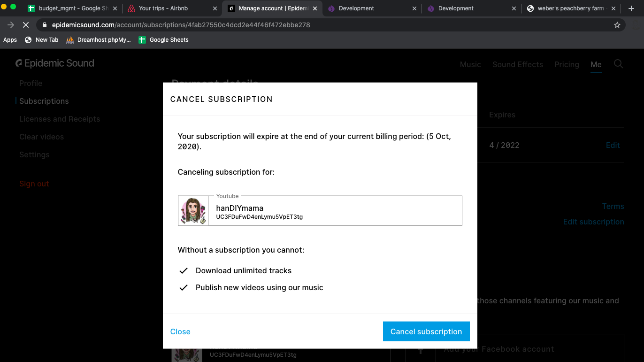Click the Edit subscription link
The height and width of the screenshot is (362, 644).
pos(593,222)
